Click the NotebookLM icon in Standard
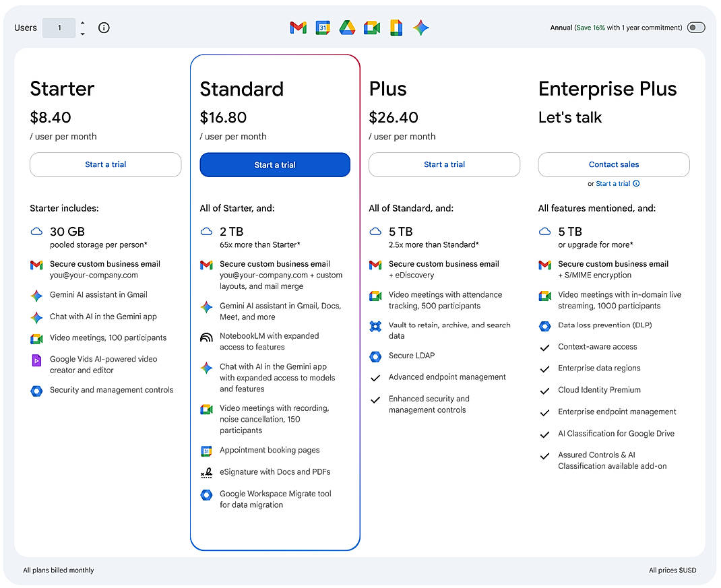721x588 pixels. click(206, 337)
